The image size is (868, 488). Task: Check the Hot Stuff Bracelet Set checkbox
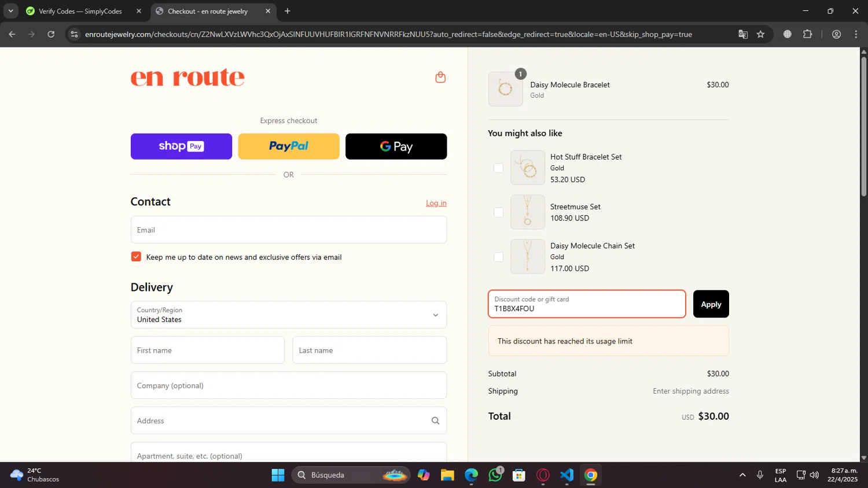coord(498,168)
